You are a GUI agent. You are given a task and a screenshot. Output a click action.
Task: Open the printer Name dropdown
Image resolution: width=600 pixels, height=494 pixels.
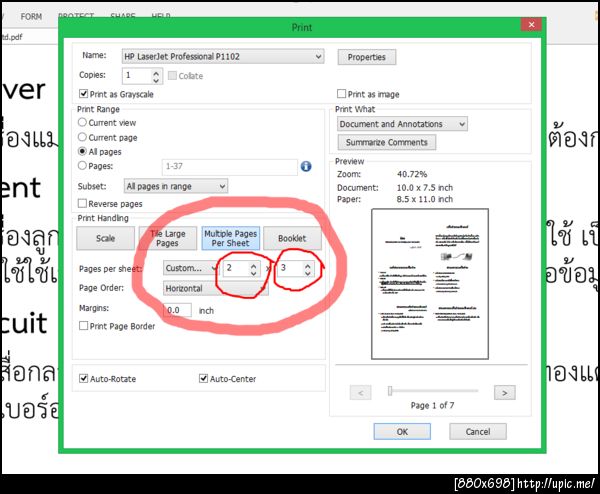pyautogui.click(x=223, y=57)
